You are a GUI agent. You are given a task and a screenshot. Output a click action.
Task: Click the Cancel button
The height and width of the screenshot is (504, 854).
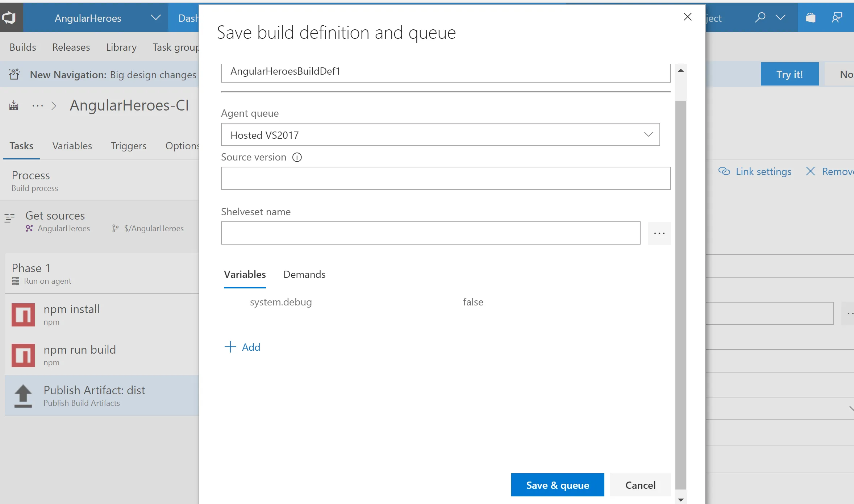pyautogui.click(x=640, y=485)
